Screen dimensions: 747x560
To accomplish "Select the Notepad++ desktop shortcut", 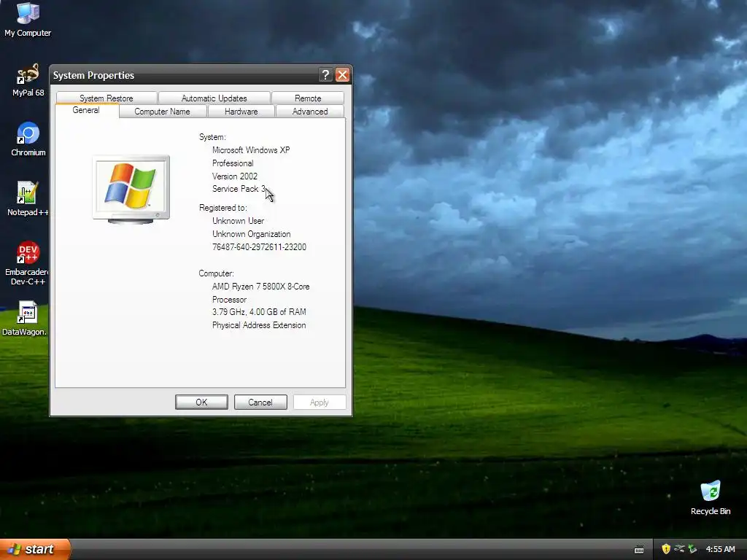I will [x=28, y=198].
